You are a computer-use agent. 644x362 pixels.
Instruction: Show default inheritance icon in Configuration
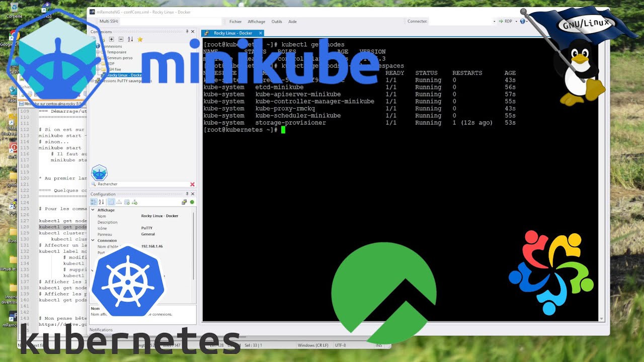(134, 202)
